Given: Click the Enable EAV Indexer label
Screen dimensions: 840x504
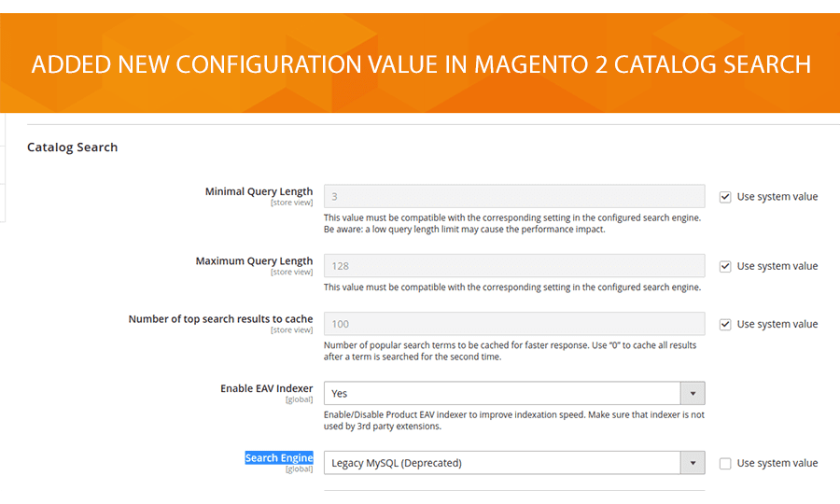Looking at the screenshot, I should (x=266, y=388).
